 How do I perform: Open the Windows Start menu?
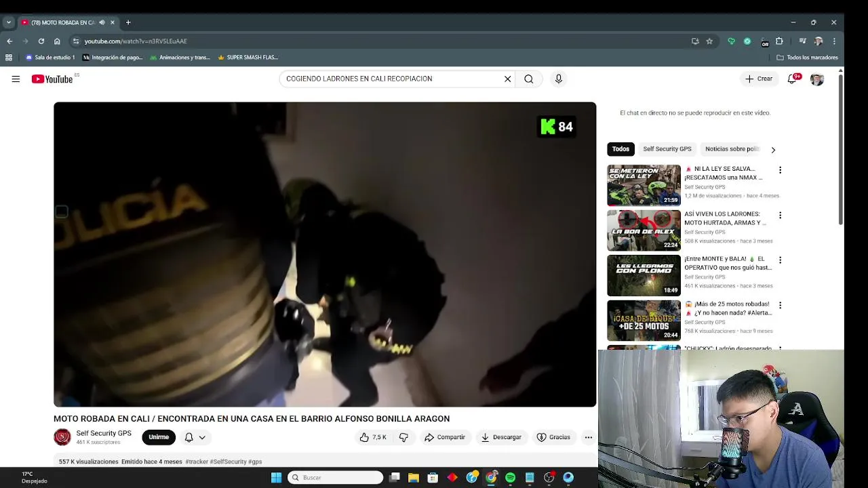(276, 478)
